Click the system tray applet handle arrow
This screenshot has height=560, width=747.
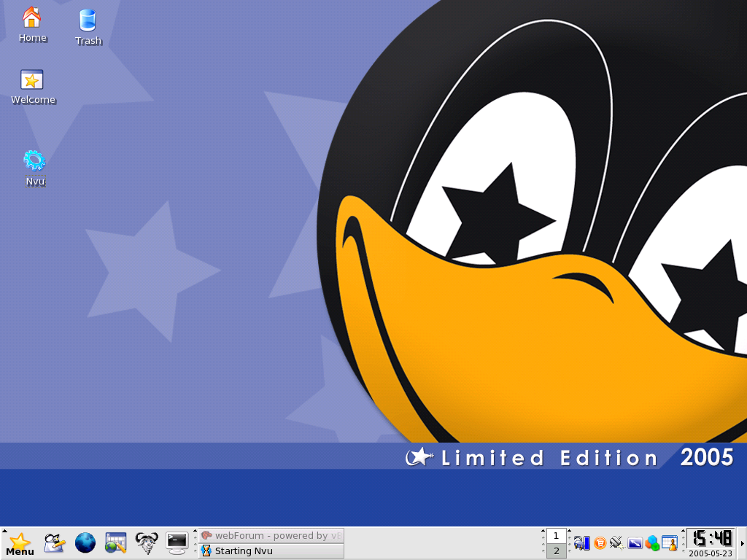tap(569, 531)
